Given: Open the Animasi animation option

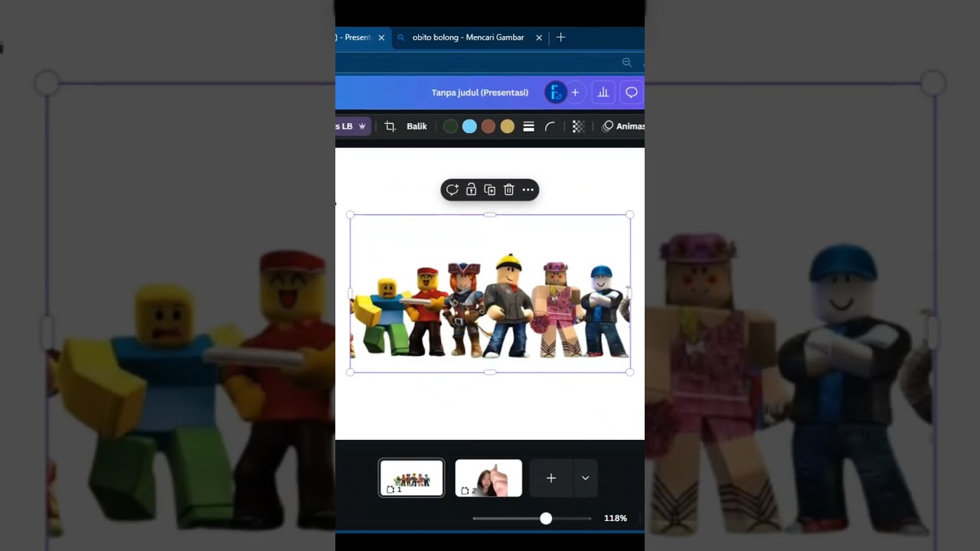Looking at the screenshot, I should coord(623,126).
